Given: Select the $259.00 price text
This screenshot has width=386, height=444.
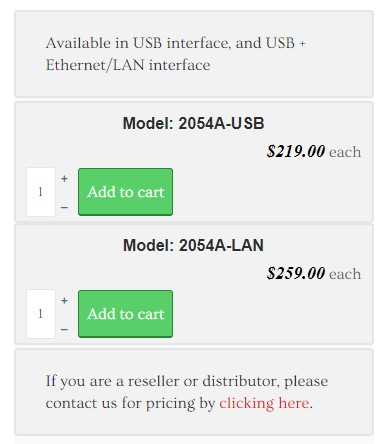Looking at the screenshot, I should [296, 273].
